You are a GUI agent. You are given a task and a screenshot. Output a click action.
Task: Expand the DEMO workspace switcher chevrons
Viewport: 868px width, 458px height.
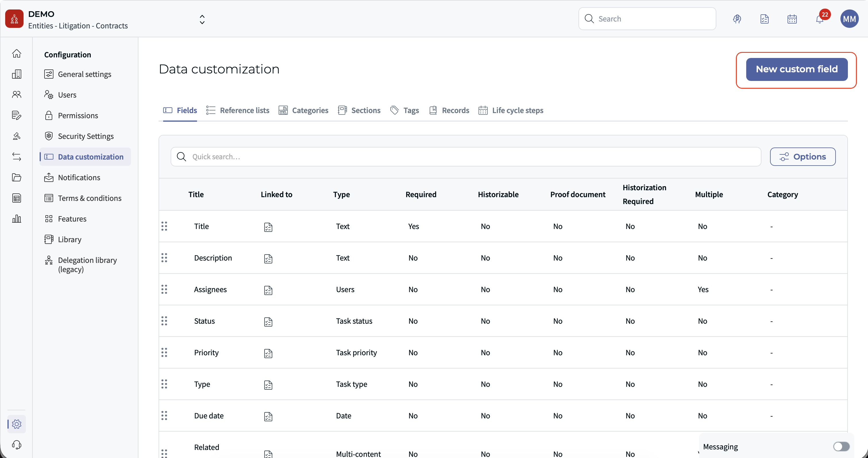point(202,19)
